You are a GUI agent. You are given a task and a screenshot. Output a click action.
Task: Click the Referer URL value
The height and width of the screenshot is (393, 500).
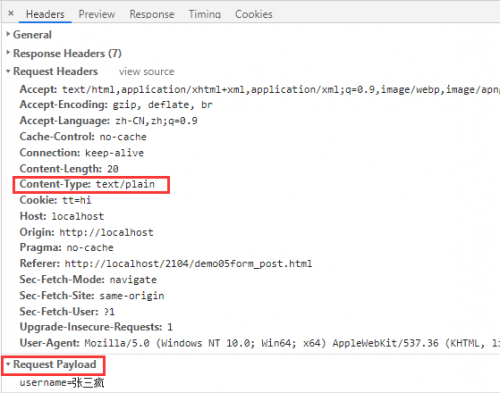[188, 264]
